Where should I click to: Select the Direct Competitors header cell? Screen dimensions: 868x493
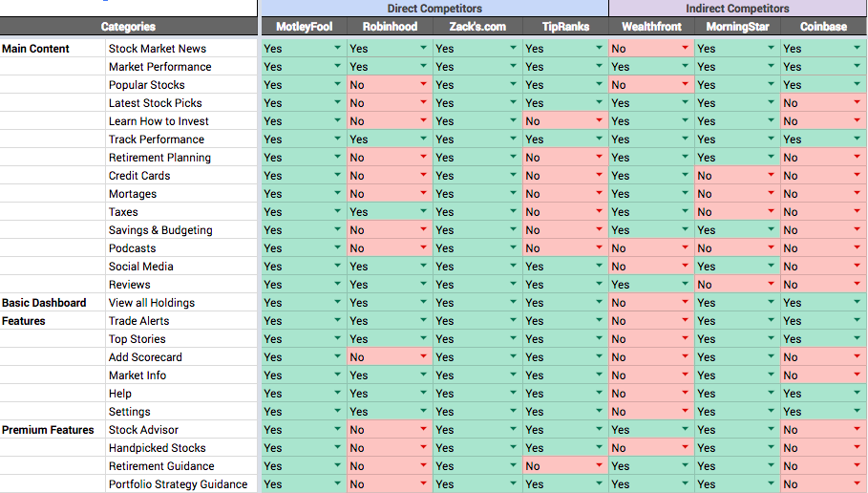pyautogui.click(x=434, y=9)
